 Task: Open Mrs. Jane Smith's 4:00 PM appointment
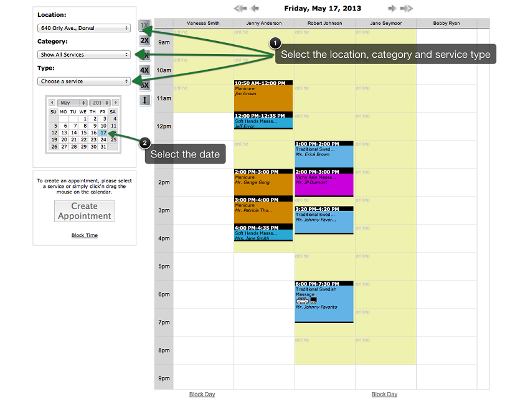click(263, 233)
